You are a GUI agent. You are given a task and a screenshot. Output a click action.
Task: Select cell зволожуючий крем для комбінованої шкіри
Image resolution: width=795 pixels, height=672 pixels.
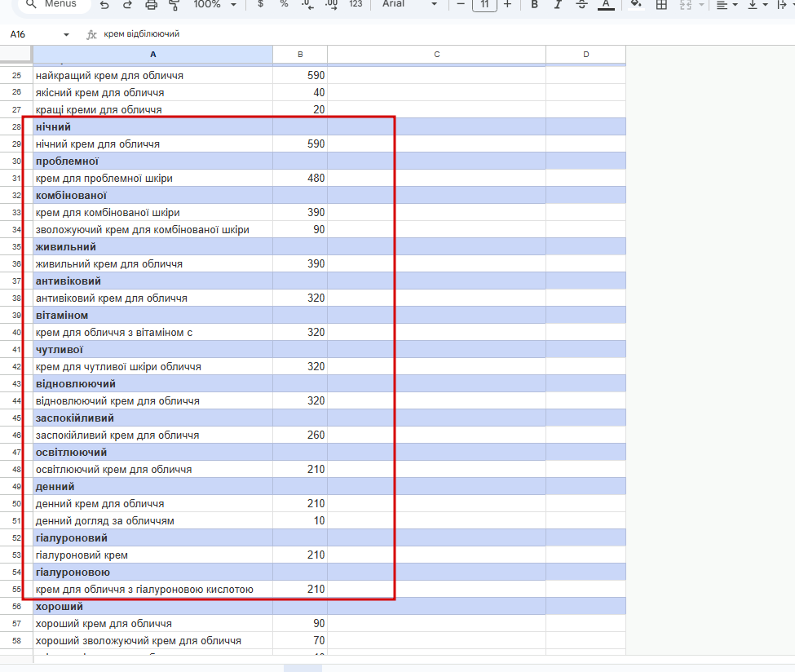[x=152, y=230]
